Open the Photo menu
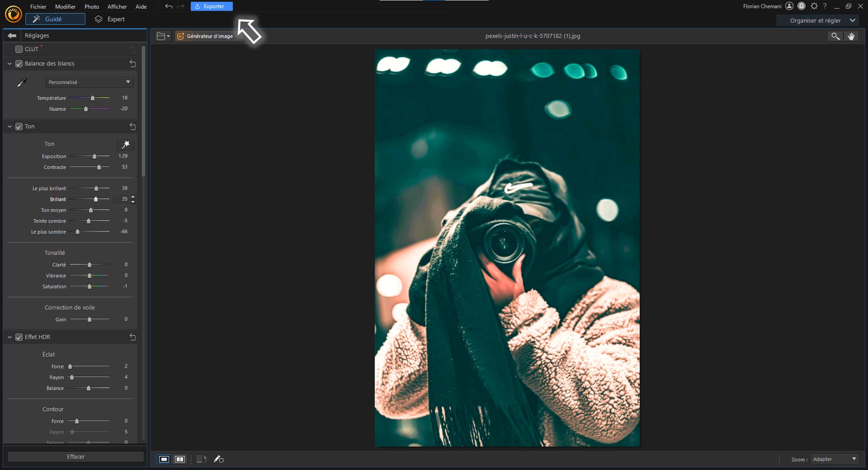This screenshot has width=868, height=470. point(92,7)
